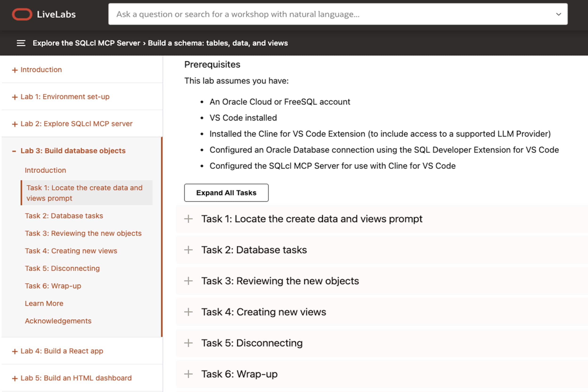Expand Task 1 plus icon in main content
The width and height of the screenshot is (588, 392).
point(188,219)
